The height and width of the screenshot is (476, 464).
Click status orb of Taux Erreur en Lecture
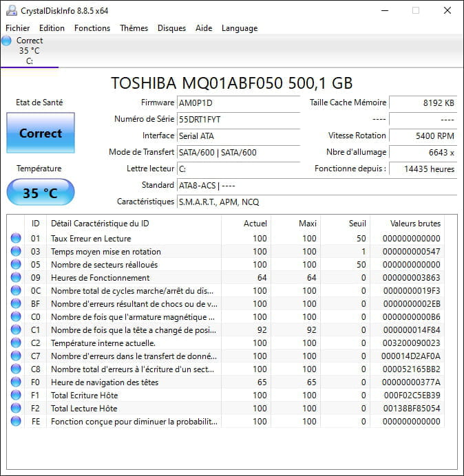point(16,239)
